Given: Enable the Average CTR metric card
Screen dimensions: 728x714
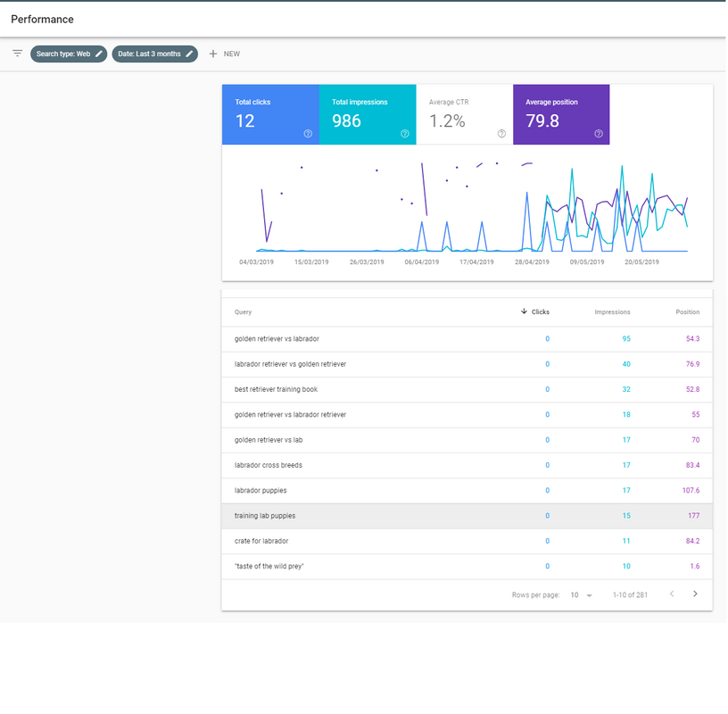Looking at the screenshot, I should tap(465, 114).
